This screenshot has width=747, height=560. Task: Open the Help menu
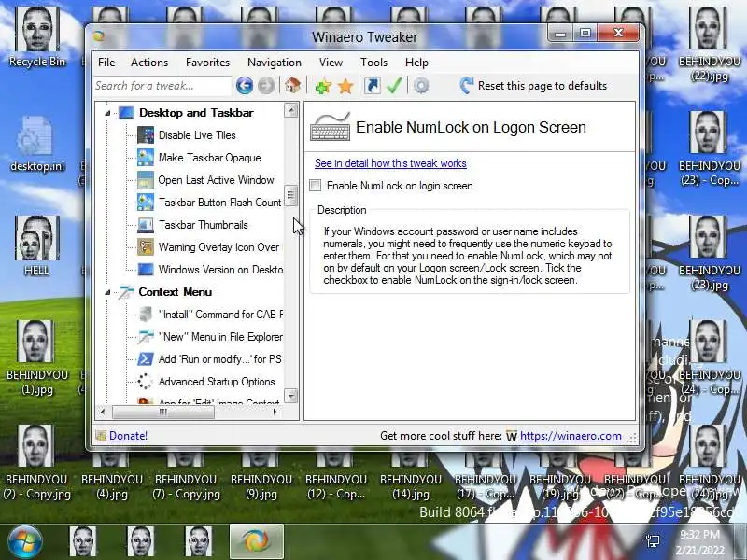click(416, 63)
